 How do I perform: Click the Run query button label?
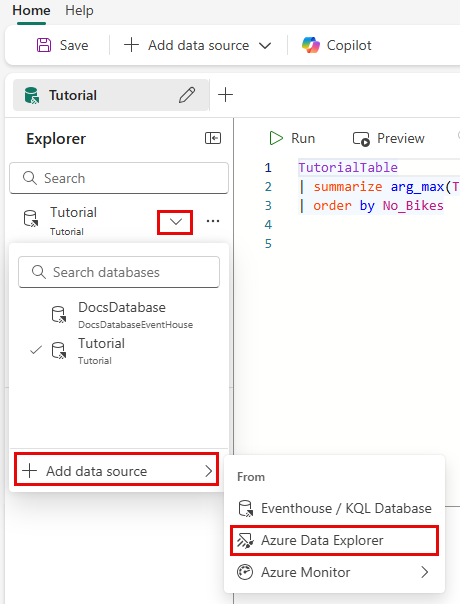point(303,138)
